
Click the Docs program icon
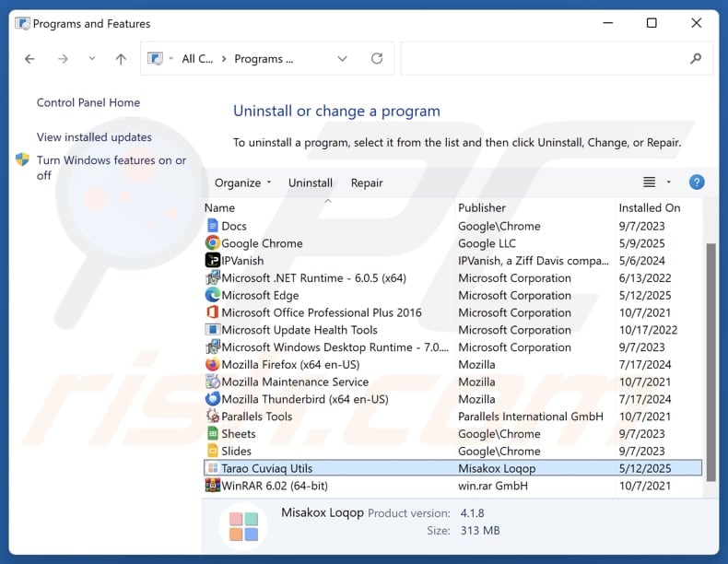click(212, 226)
